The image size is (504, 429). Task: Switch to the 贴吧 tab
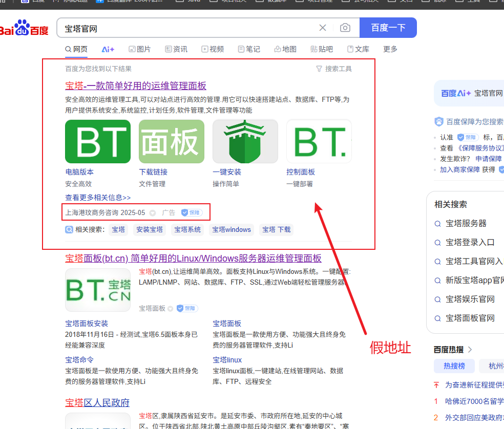pyautogui.click(x=322, y=49)
